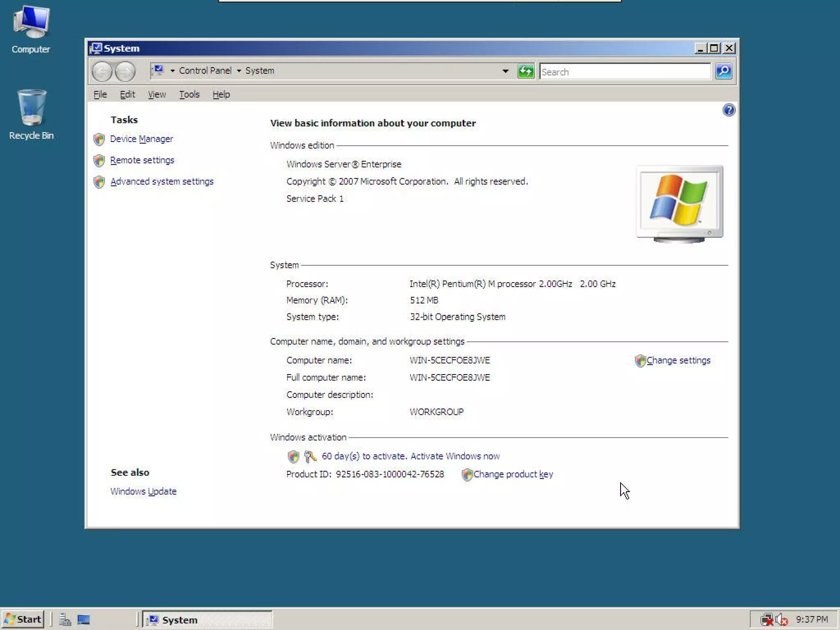Click the magnifier Search button

(724, 71)
